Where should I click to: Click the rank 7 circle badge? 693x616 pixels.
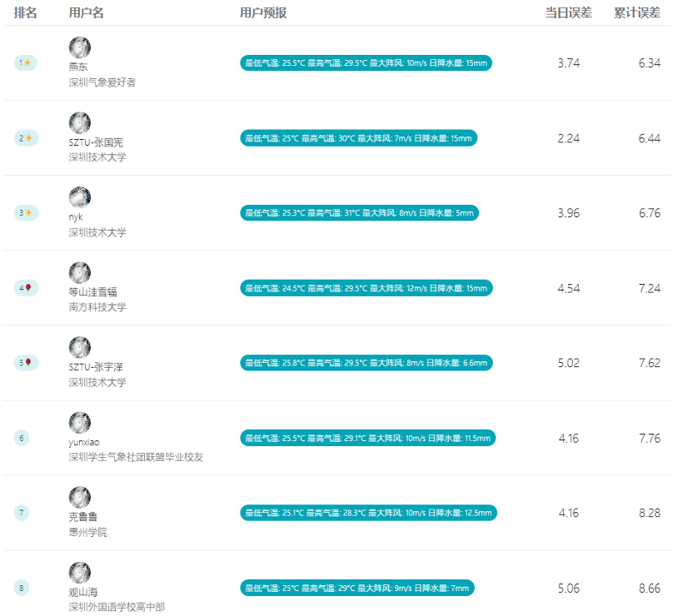click(x=21, y=513)
